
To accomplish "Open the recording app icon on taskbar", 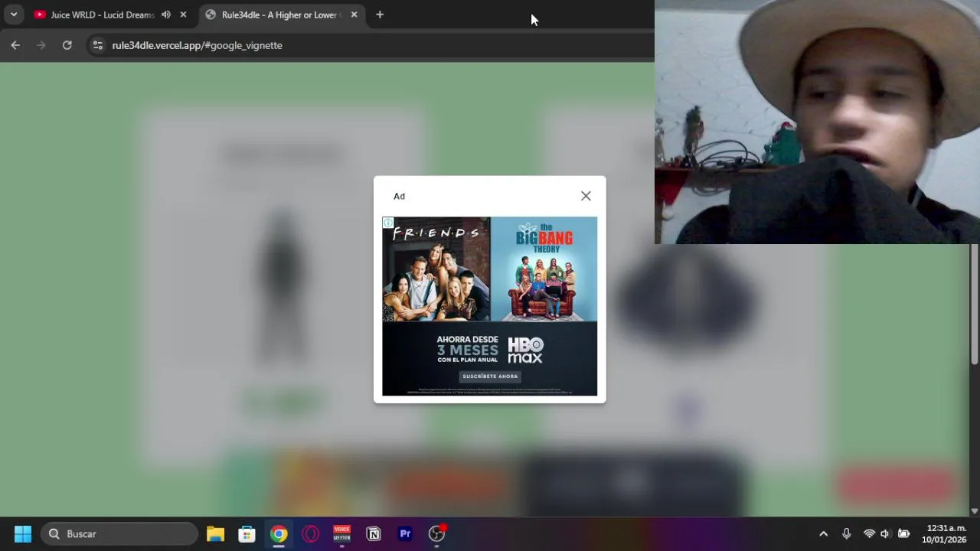I will point(436,533).
